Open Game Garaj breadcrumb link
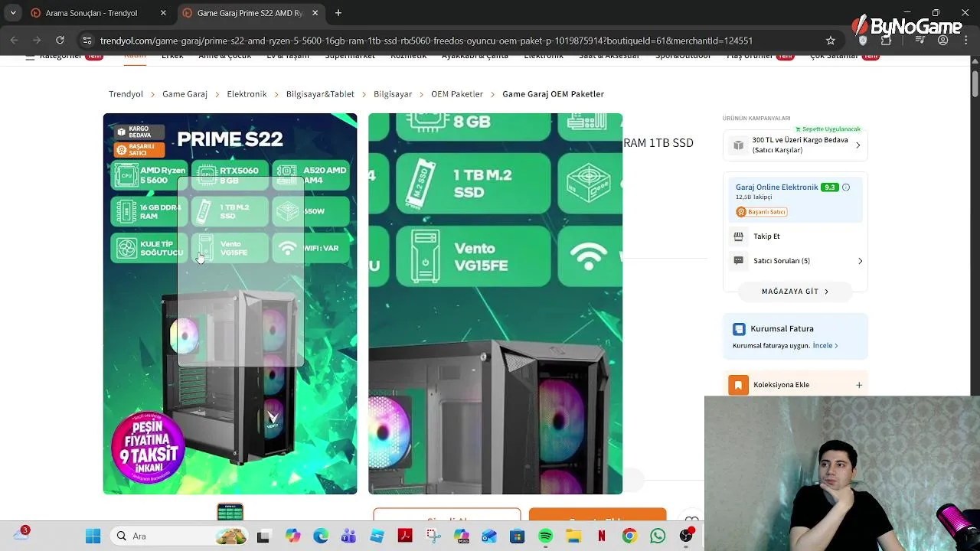 point(185,94)
